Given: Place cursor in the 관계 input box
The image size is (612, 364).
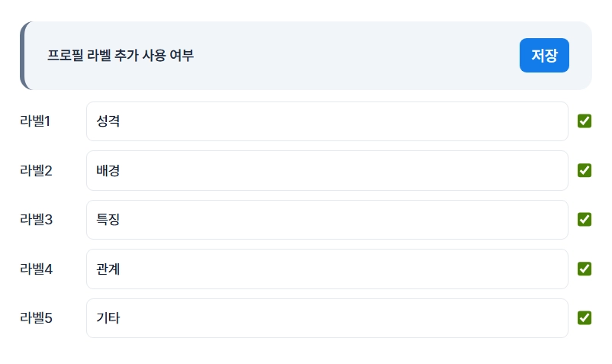Looking at the screenshot, I should pos(327,269).
